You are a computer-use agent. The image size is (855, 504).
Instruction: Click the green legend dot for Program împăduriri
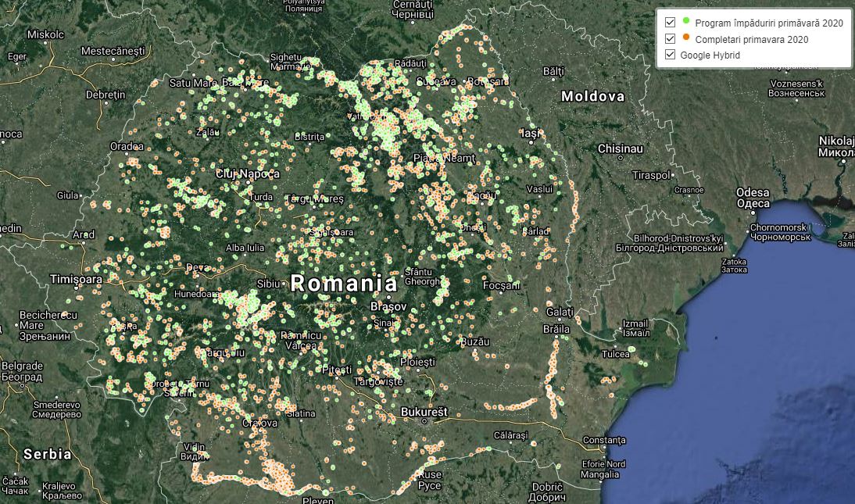[x=686, y=21]
